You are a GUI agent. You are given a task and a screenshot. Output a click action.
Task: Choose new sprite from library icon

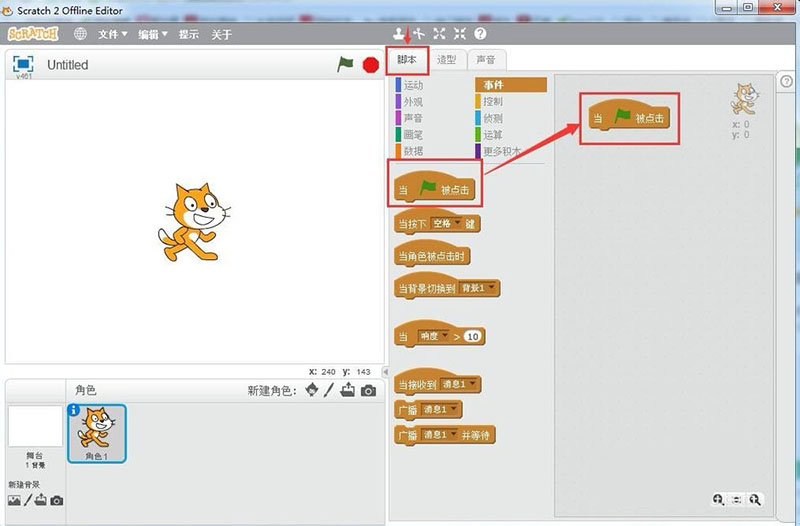coord(311,390)
